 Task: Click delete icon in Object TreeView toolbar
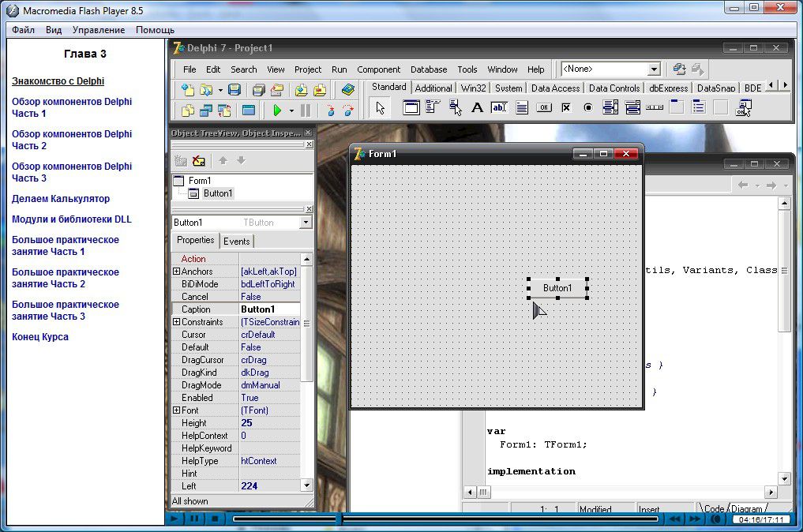pos(199,161)
